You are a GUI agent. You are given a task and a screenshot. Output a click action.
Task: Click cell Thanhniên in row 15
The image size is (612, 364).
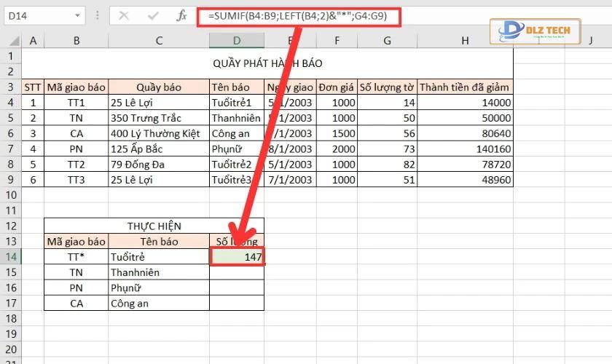tap(159, 272)
